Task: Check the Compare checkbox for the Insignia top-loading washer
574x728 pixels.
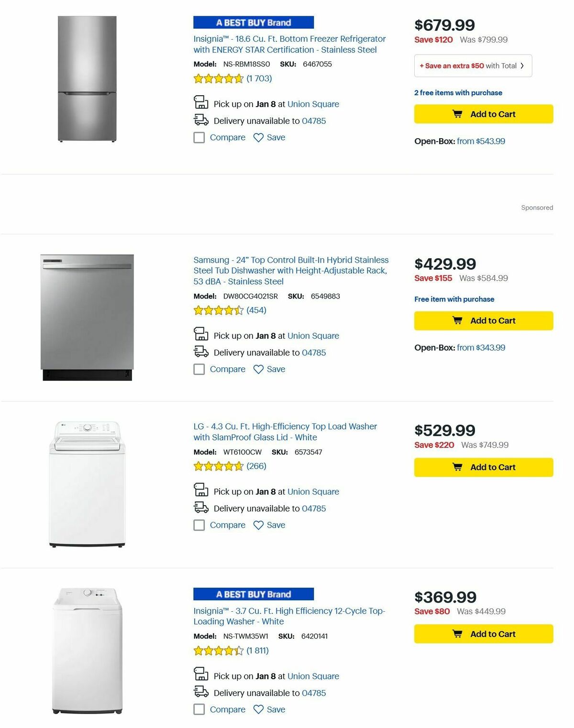Action: click(199, 709)
